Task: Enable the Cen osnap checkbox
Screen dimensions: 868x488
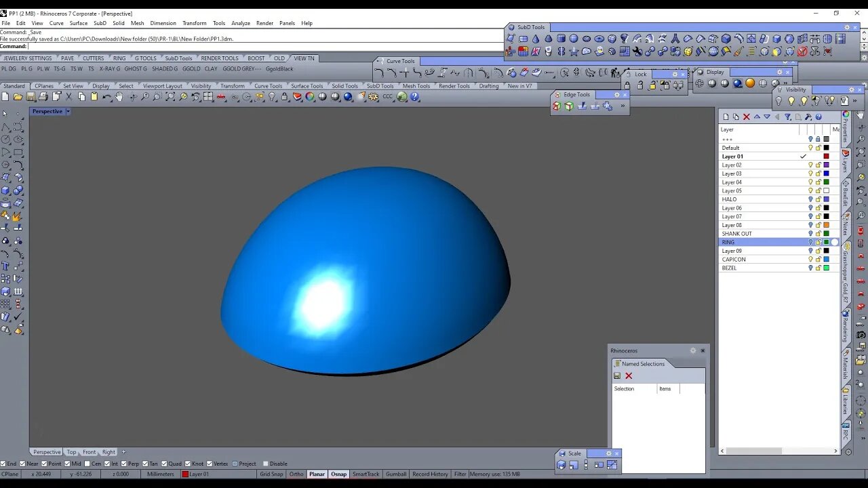Action: coord(87,464)
